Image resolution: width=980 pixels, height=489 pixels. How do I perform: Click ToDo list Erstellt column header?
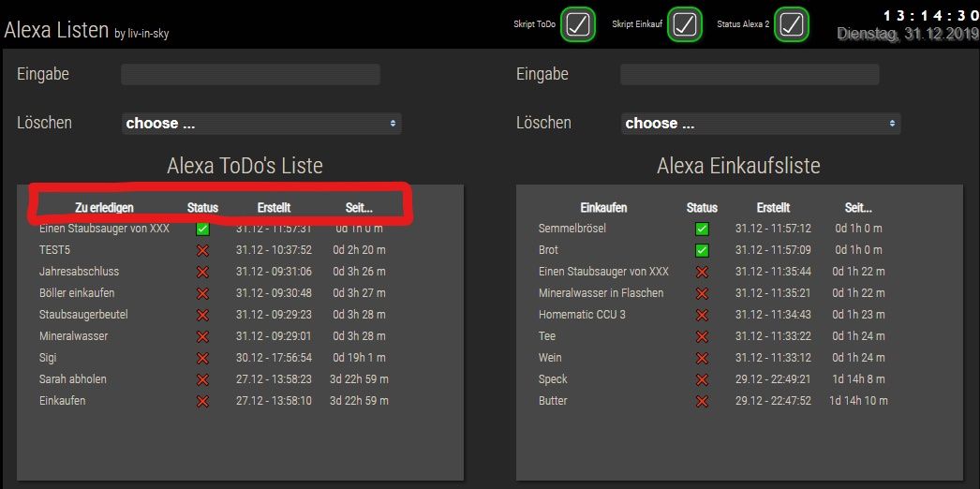[274, 207]
